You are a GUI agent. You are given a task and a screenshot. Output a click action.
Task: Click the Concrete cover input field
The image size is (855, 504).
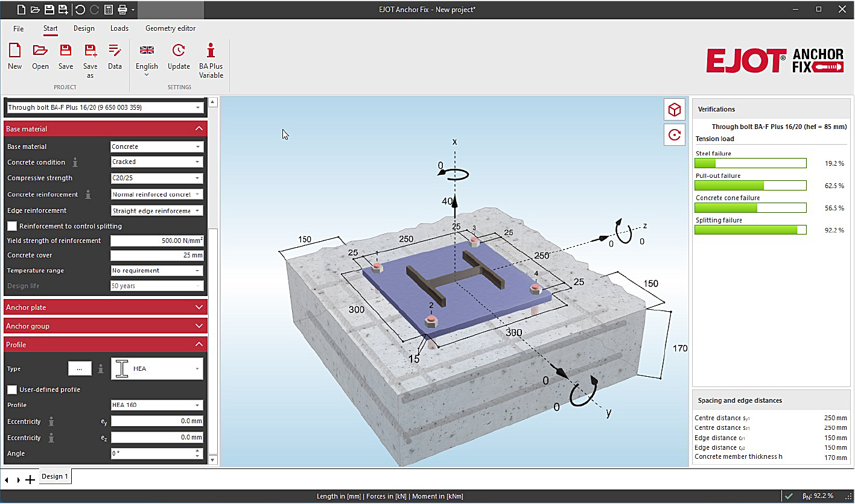point(157,256)
